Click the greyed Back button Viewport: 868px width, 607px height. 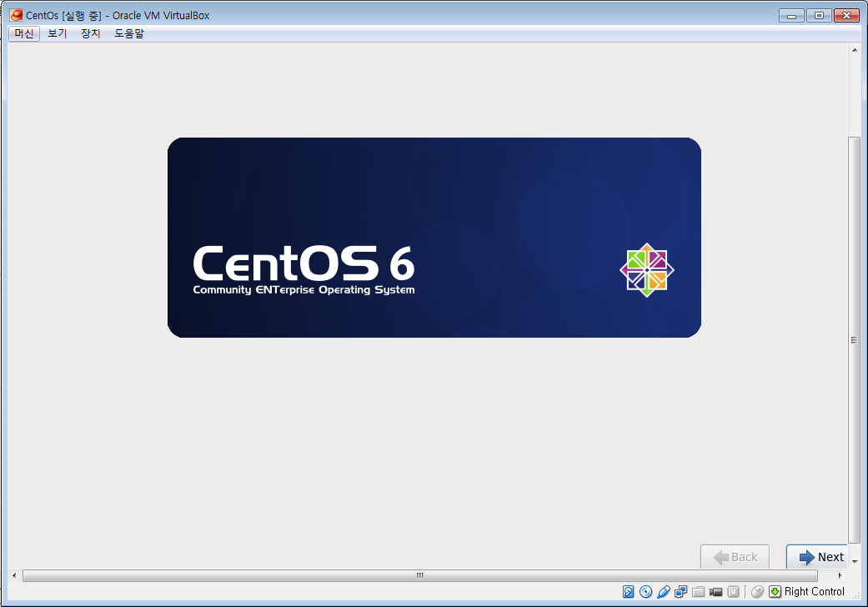735,557
